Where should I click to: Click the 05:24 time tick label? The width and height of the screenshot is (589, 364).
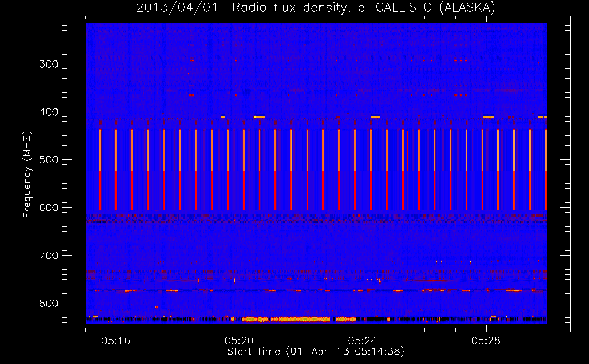[x=363, y=341]
